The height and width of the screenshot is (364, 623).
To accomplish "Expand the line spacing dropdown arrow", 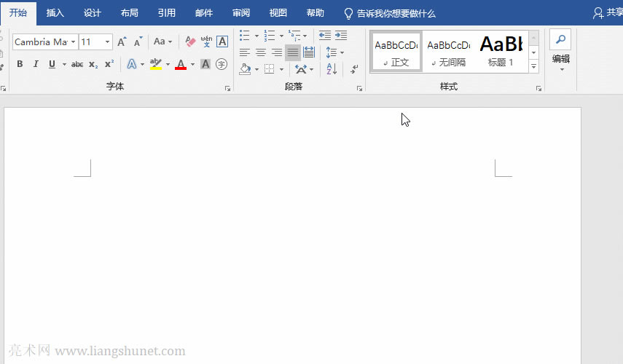I will coord(342,52).
